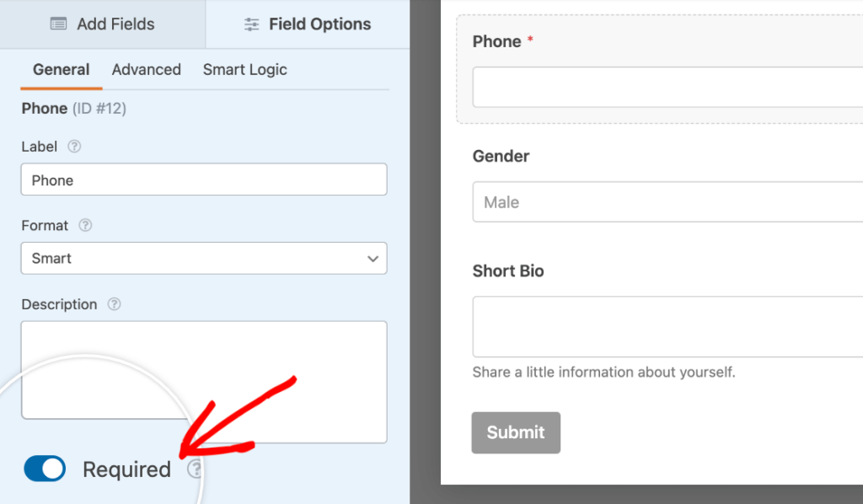Click the Required help icon near the toggle
This screenshot has height=504, width=863.
click(x=195, y=469)
